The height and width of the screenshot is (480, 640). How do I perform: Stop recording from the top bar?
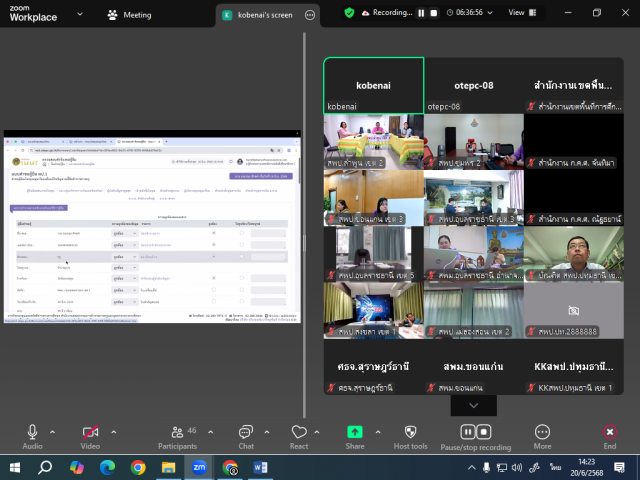pos(434,13)
